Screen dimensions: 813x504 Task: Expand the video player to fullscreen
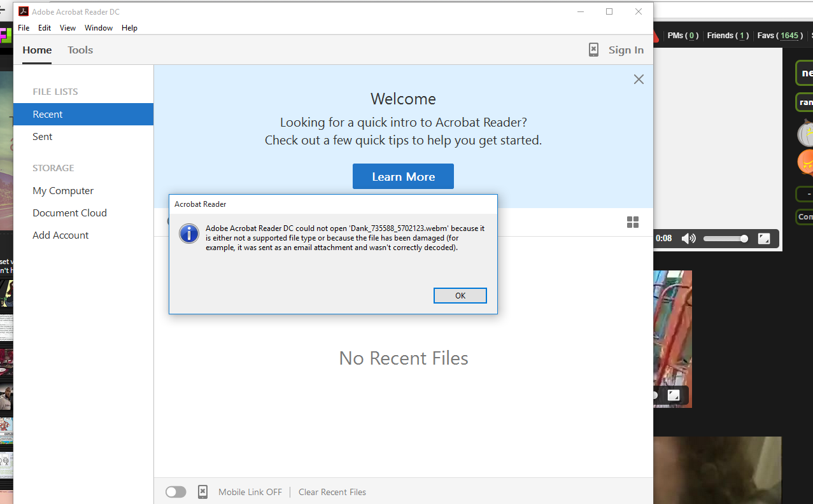[x=764, y=239]
